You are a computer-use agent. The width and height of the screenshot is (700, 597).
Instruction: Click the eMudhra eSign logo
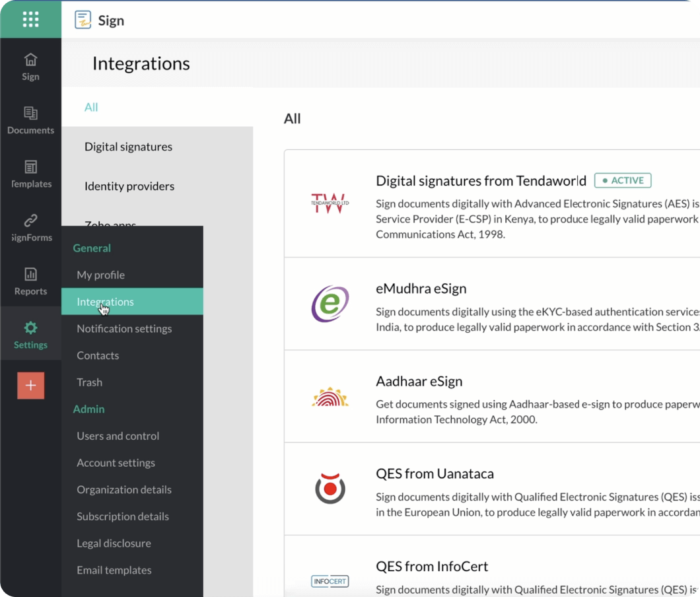pos(330,304)
